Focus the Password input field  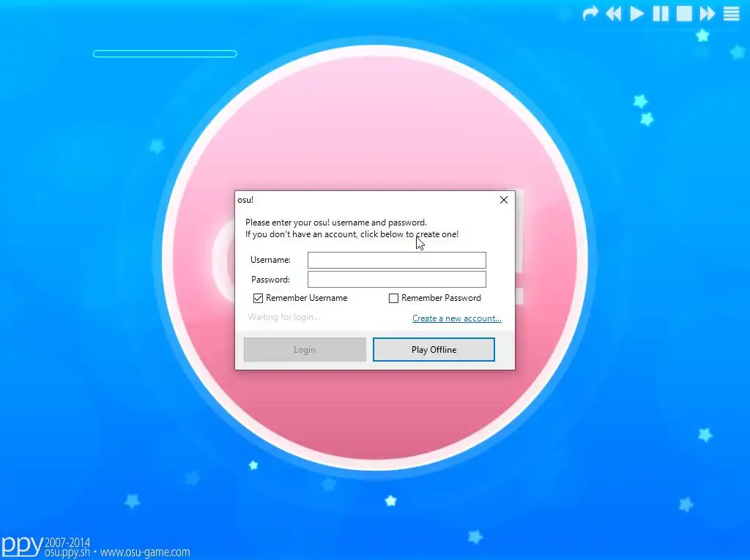pyautogui.click(x=396, y=280)
